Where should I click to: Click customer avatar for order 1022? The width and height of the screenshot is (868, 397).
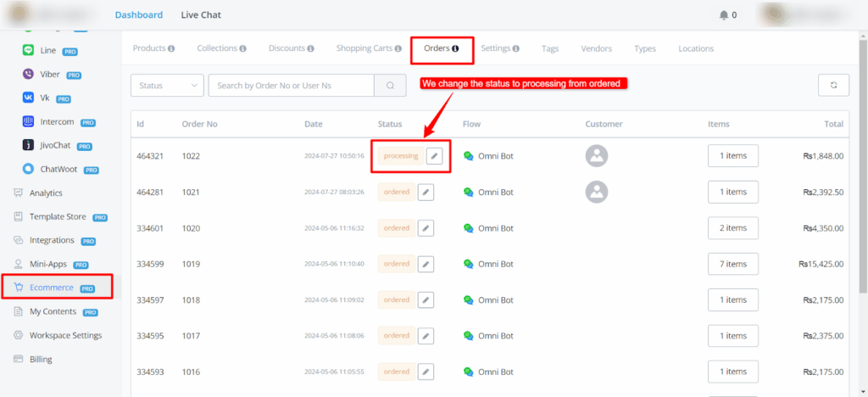[597, 156]
